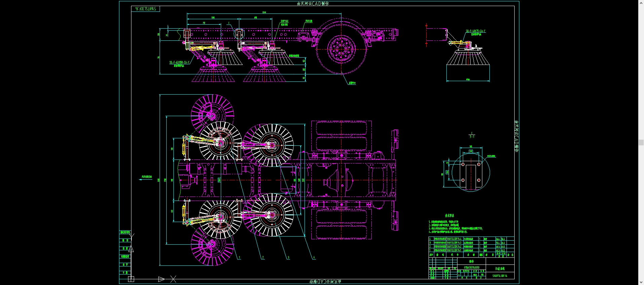The width and height of the screenshot is (644, 285).
Task: Click the 扫盘系统 title in the title block
Action: [500, 269]
